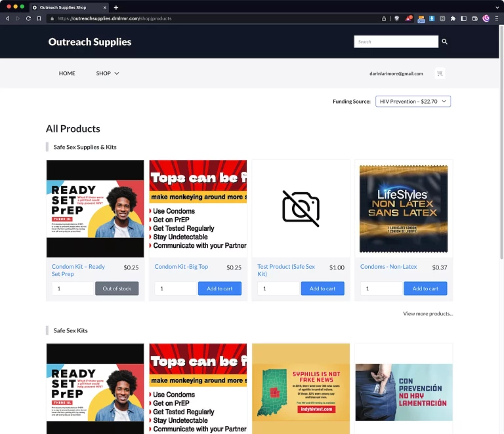Click the search magnifier icon

(444, 41)
